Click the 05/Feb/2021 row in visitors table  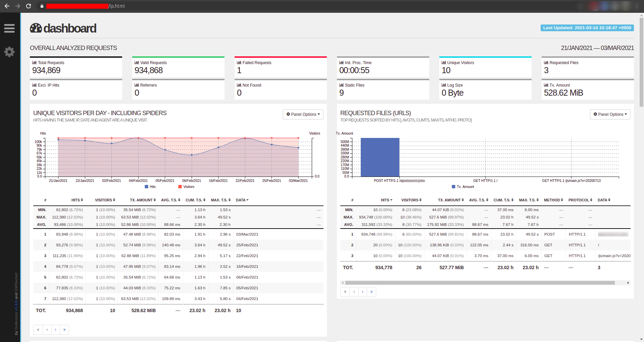178,288
